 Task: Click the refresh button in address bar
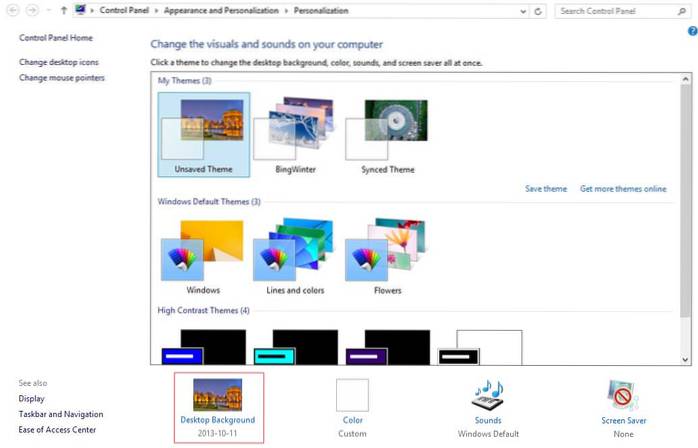click(539, 11)
